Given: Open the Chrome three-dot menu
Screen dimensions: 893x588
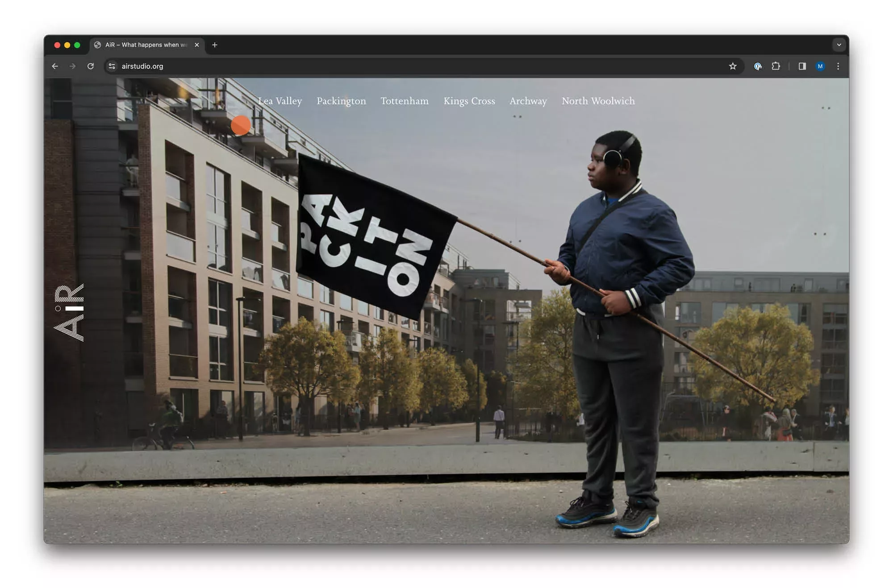Looking at the screenshot, I should point(838,66).
